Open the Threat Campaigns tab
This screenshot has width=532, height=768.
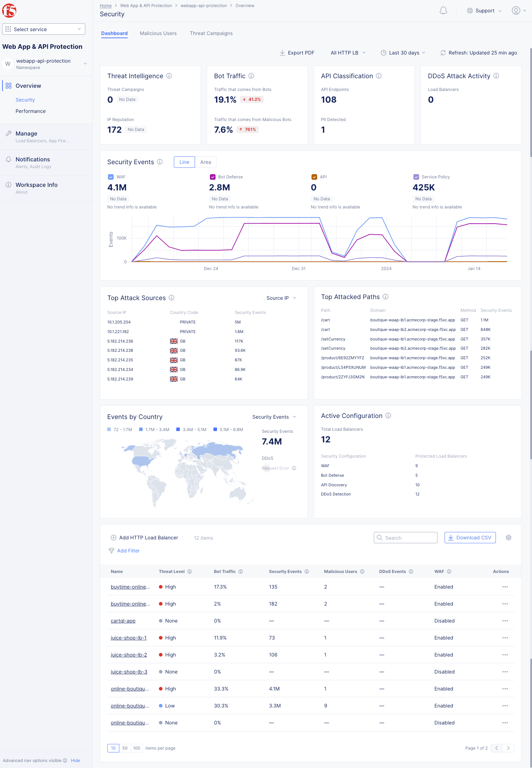coord(211,33)
